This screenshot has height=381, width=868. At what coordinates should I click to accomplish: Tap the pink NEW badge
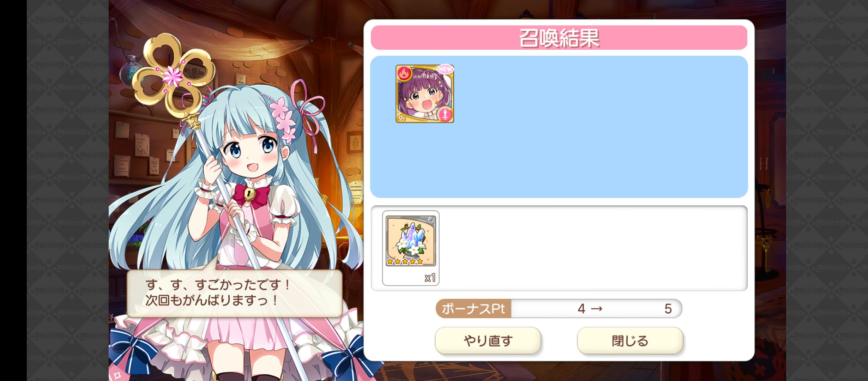[445, 69]
